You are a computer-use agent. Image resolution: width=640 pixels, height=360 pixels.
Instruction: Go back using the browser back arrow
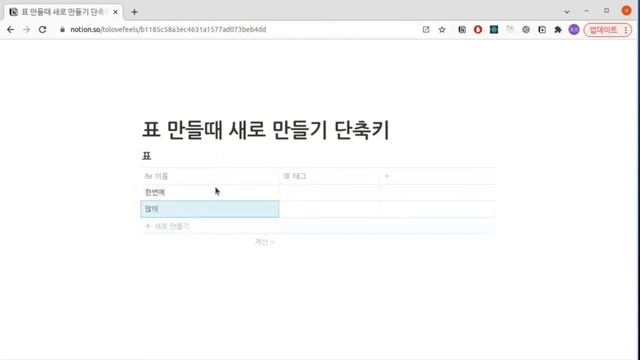(x=11, y=29)
